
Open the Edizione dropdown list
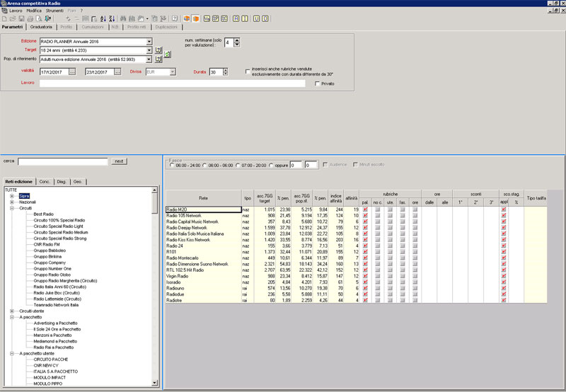pos(149,42)
